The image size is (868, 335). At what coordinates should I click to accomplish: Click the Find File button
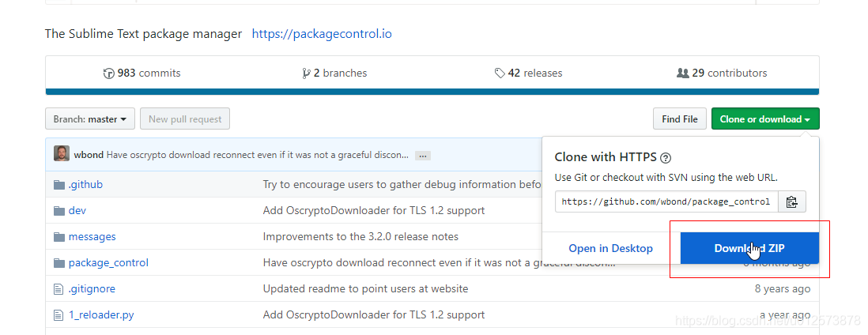pos(679,119)
